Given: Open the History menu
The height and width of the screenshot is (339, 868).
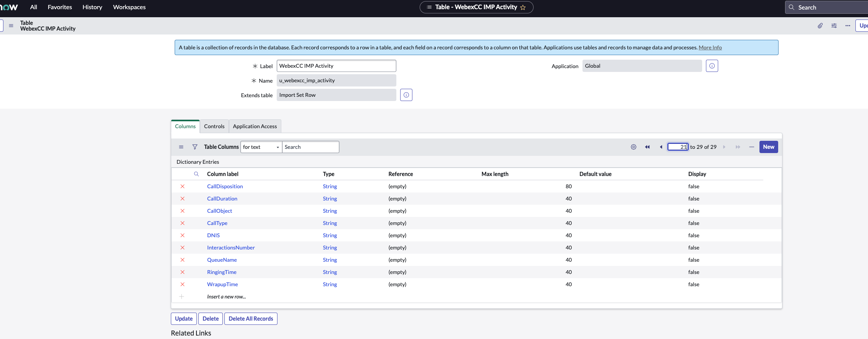Looking at the screenshot, I should [x=92, y=7].
